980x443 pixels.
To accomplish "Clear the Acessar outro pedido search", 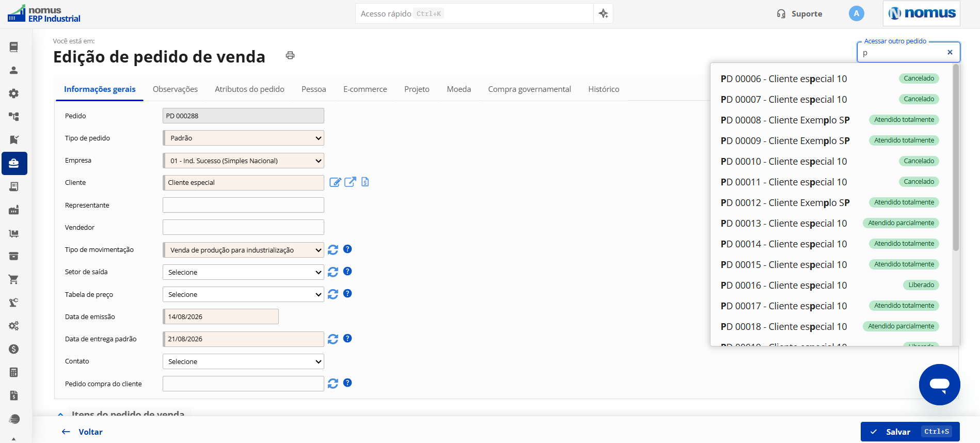I will pos(950,52).
